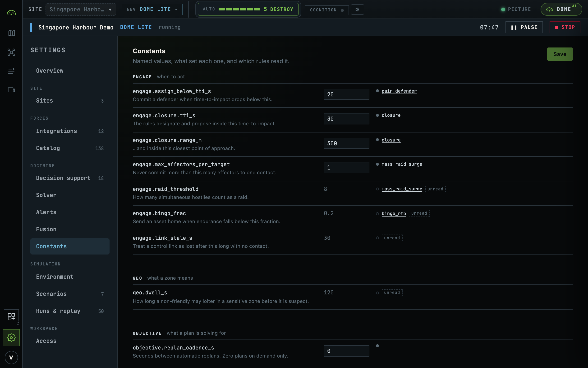The image size is (588, 368).
Task: Go to the Overview settings page
Action: point(70,71)
